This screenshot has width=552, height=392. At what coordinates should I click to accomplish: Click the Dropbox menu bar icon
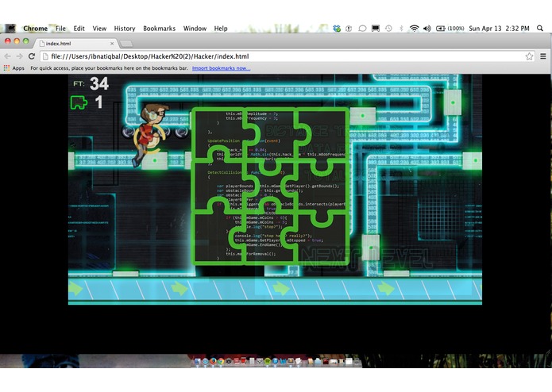pos(337,29)
